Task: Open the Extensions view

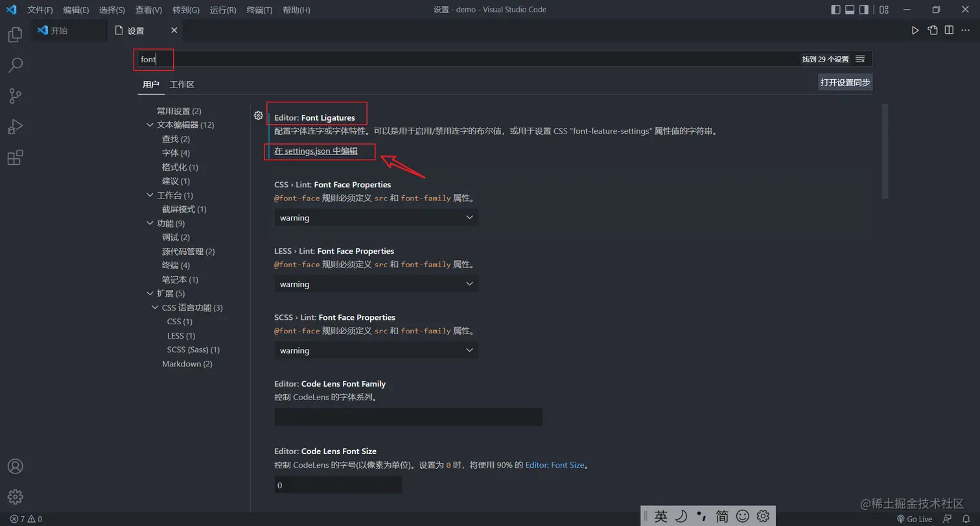Action: (15, 158)
